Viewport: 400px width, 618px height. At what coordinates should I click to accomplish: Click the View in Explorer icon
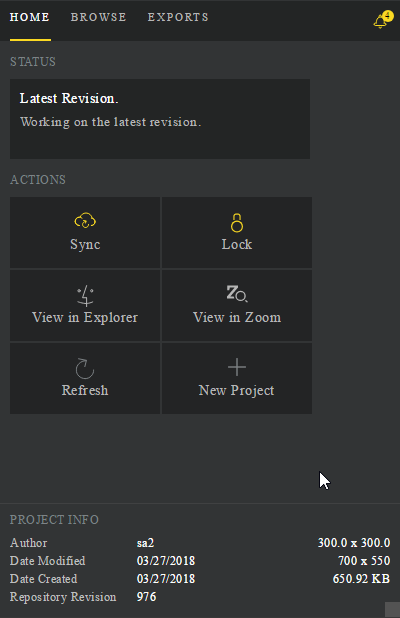click(85, 296)
